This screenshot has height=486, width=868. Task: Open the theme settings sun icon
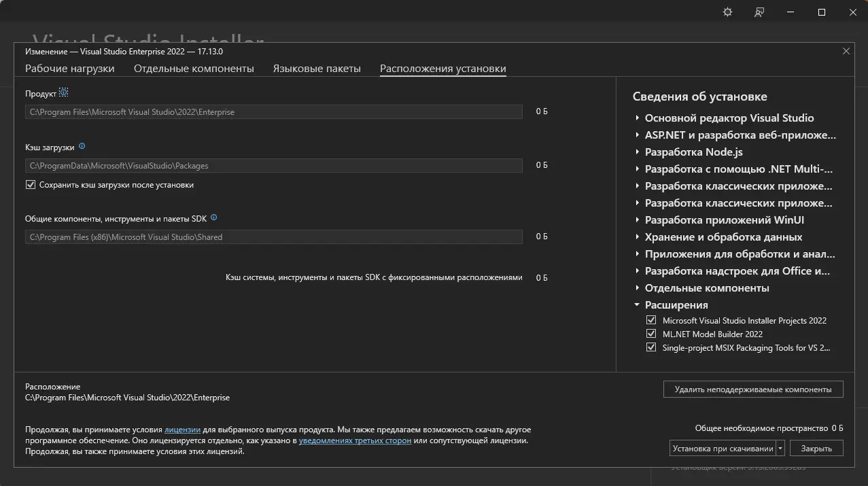pos(727,12)
